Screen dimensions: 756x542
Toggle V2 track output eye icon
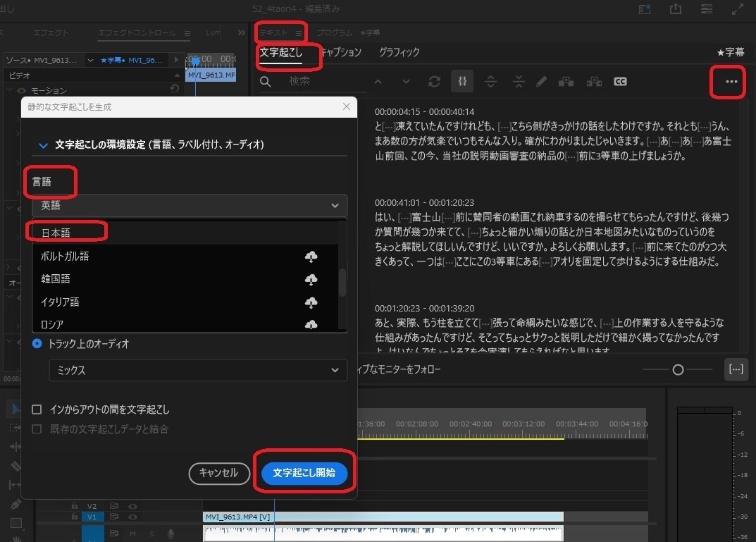pos(132,506)
